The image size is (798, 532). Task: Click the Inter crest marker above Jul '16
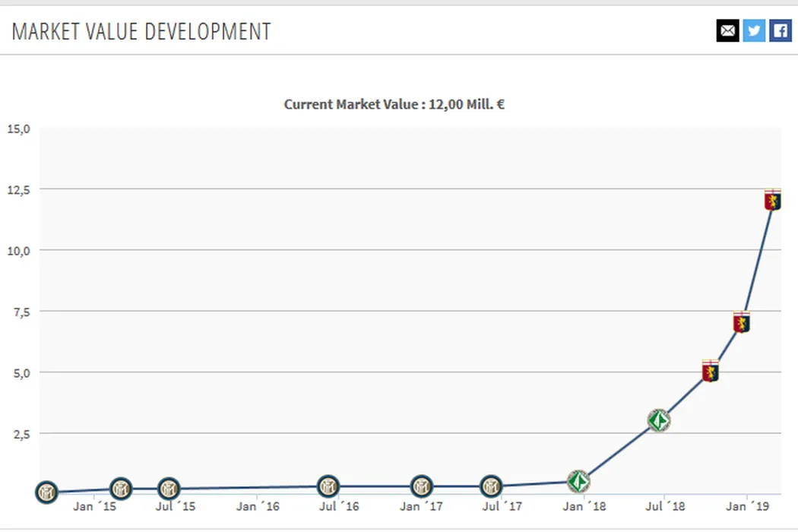pos(328,486)
